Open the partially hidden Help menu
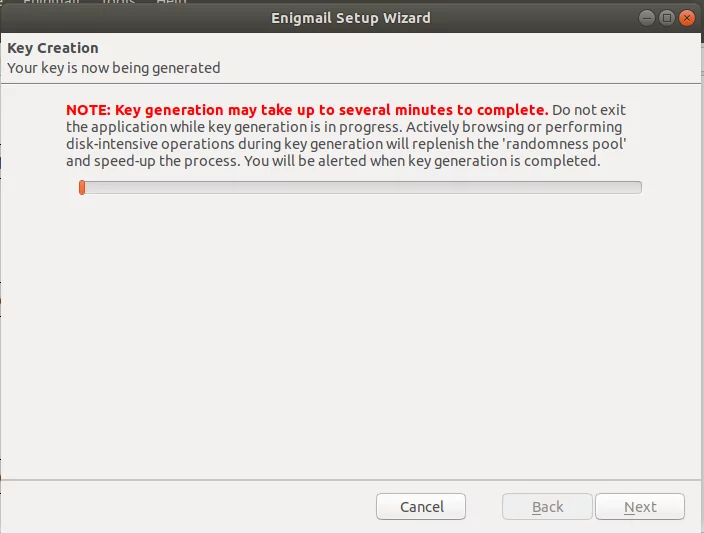The height and width of the screenshot is (533, 704). pyautogui.click(x=171, y=2)
